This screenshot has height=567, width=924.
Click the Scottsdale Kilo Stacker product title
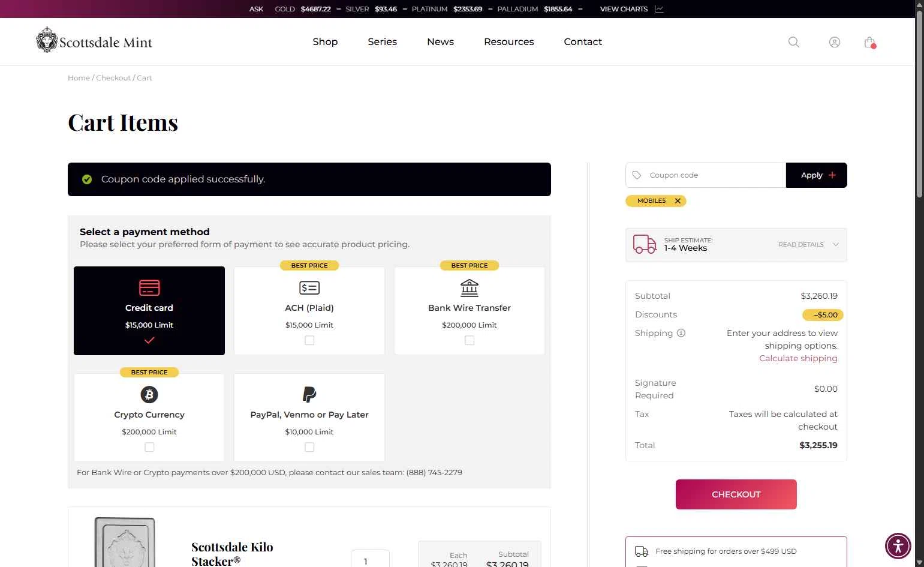pos(232,554)
